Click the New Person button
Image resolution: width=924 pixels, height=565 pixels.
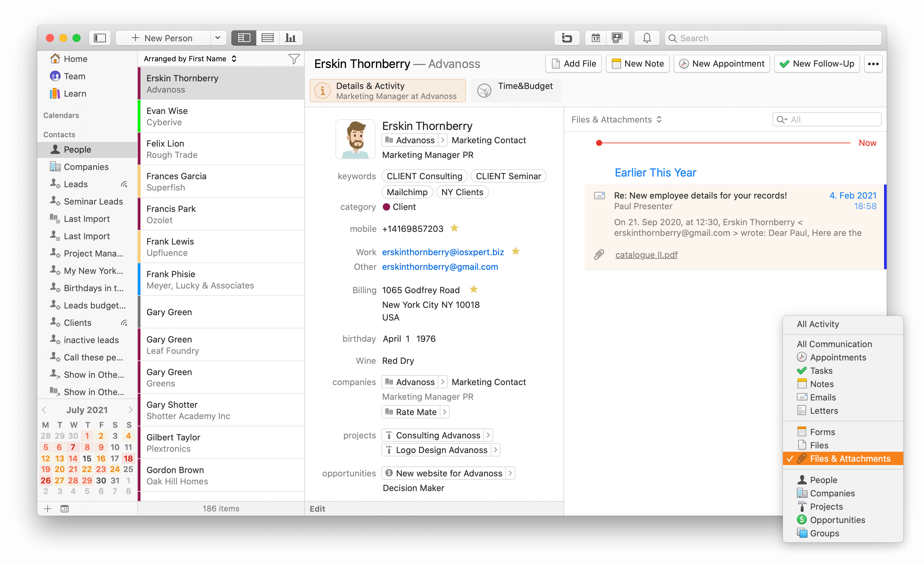[163, 38]
